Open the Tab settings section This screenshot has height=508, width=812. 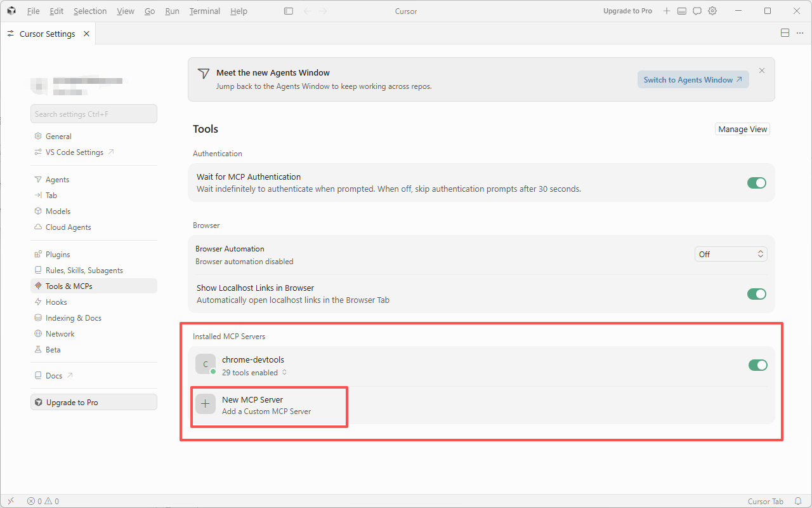pos(94,196)
